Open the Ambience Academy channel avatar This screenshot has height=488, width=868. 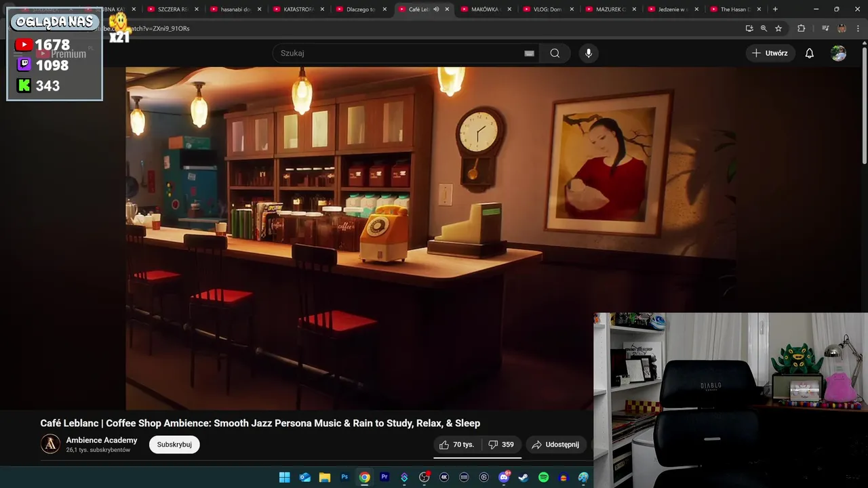[x=50, y=445]
